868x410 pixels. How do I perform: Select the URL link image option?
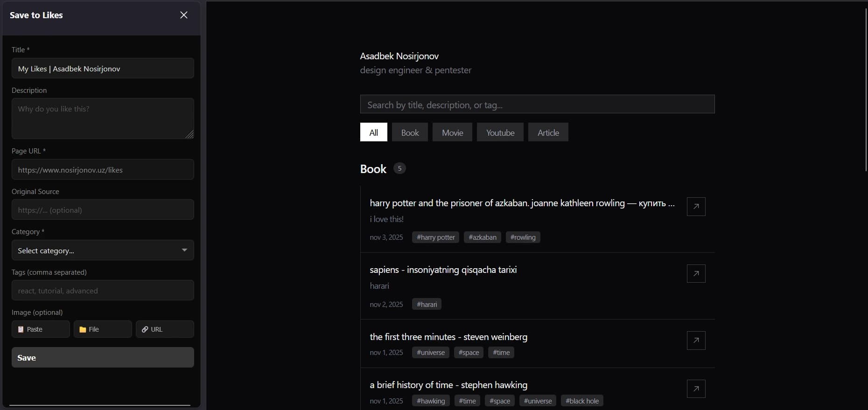pyautogui.click(x=165, y=329)
